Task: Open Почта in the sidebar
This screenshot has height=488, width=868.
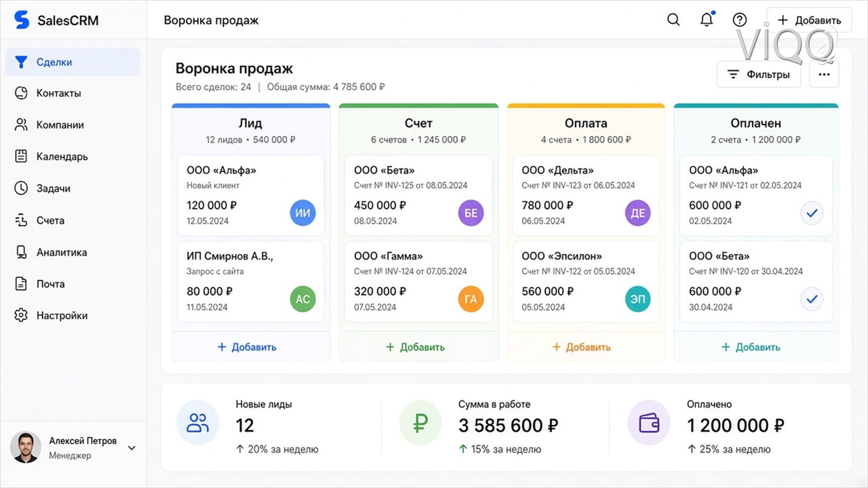Action: (73, 284)
